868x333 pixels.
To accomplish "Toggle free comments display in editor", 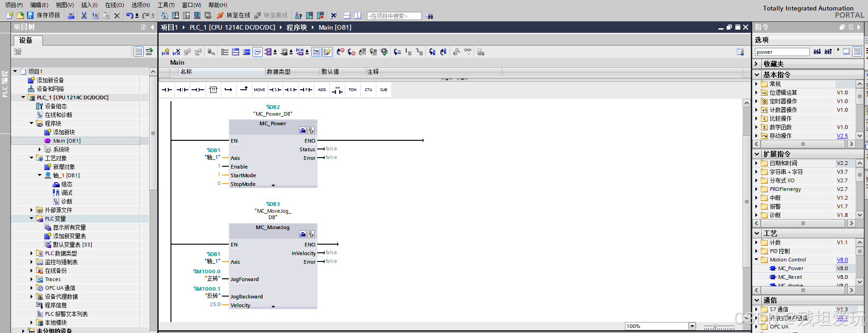I will [258, 52].
